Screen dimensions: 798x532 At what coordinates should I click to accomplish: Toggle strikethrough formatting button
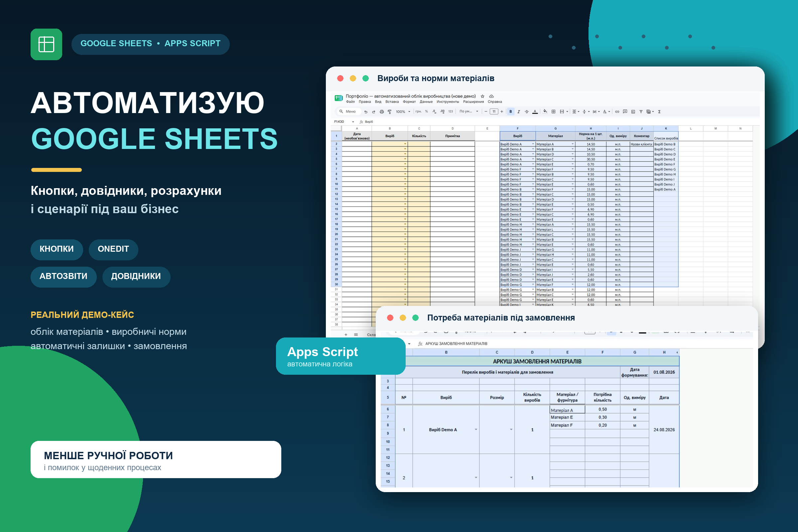(x=527, y=112)
